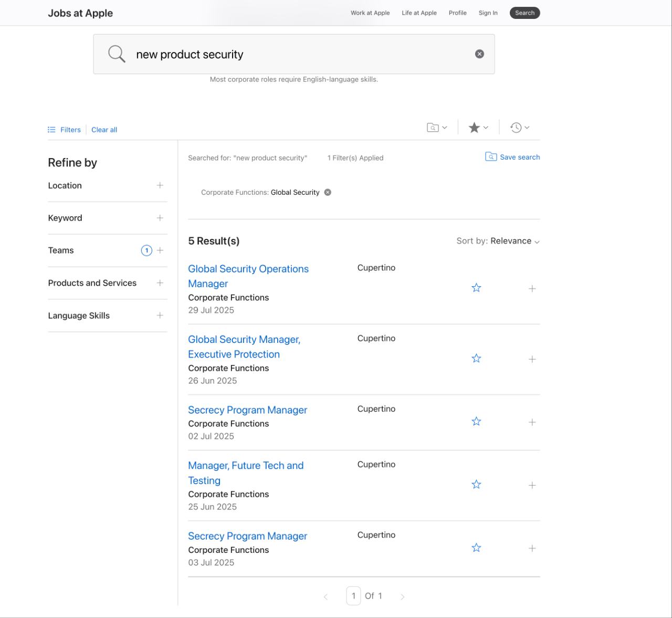672x618 pixels.
Task: Clear the search field text
Action: coord(479,54)
